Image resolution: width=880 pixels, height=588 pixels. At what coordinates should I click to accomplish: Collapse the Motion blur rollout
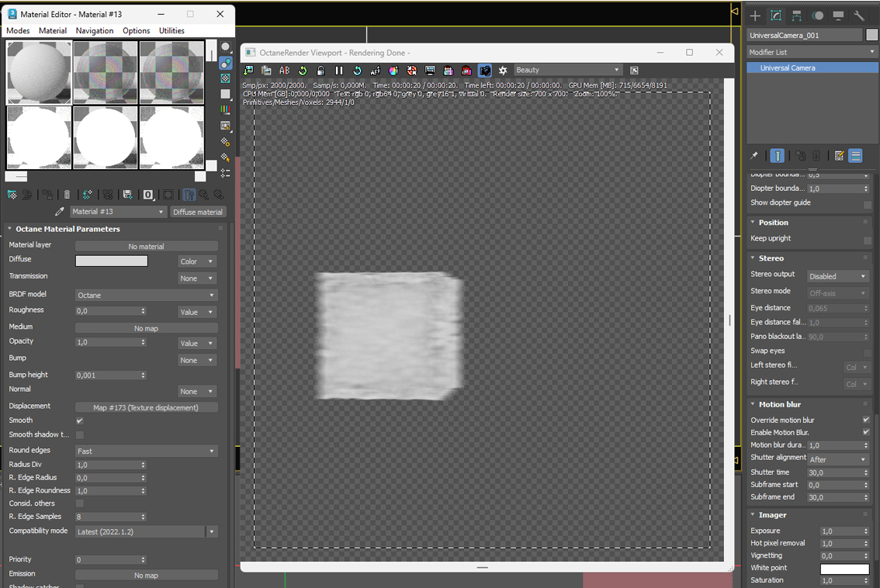point(779,404)
